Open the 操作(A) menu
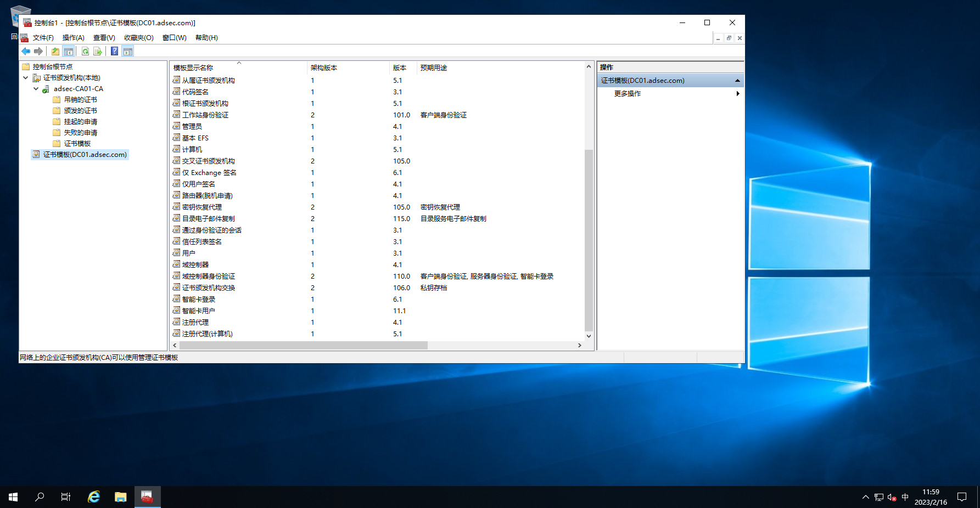980x508 pixels. (x=73, y=38)
